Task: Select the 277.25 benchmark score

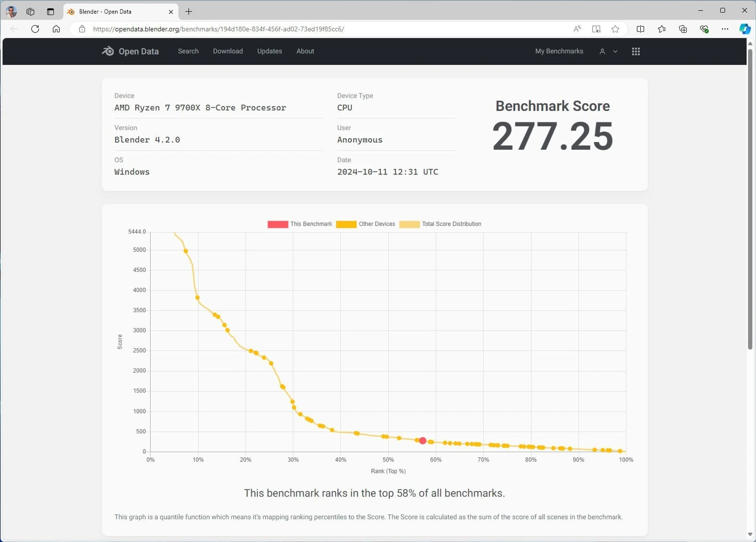Action: tap(552, 136)
